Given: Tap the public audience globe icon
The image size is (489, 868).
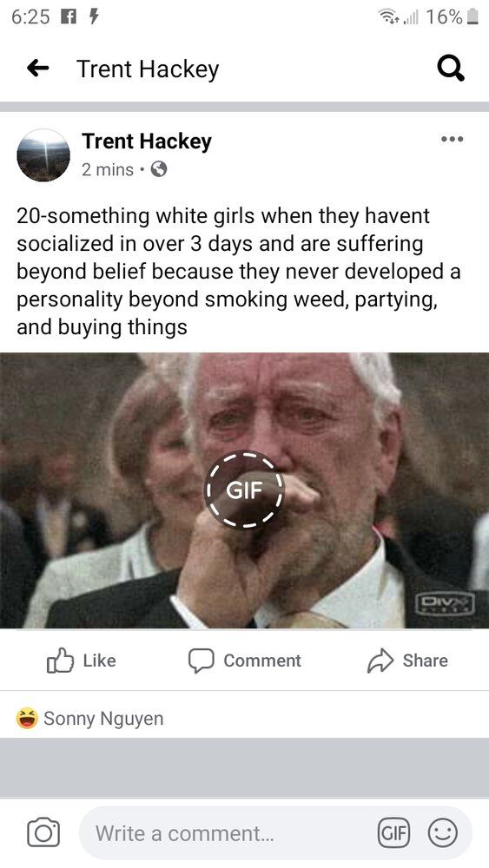Looking at the screenshot, I should 159,169.
